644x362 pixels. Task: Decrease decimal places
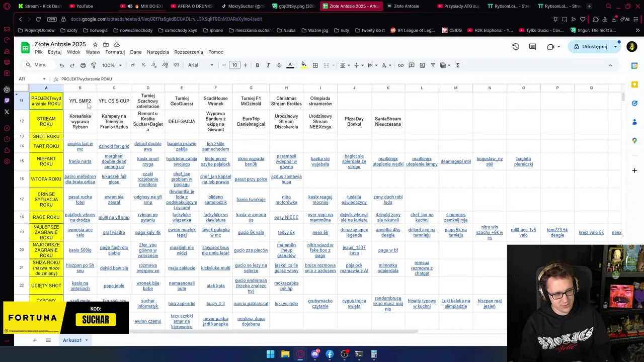click(154, 65)
